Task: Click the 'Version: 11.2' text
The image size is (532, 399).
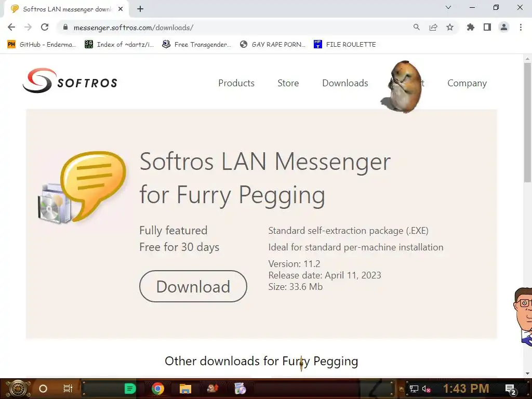Action: point(294,263)
